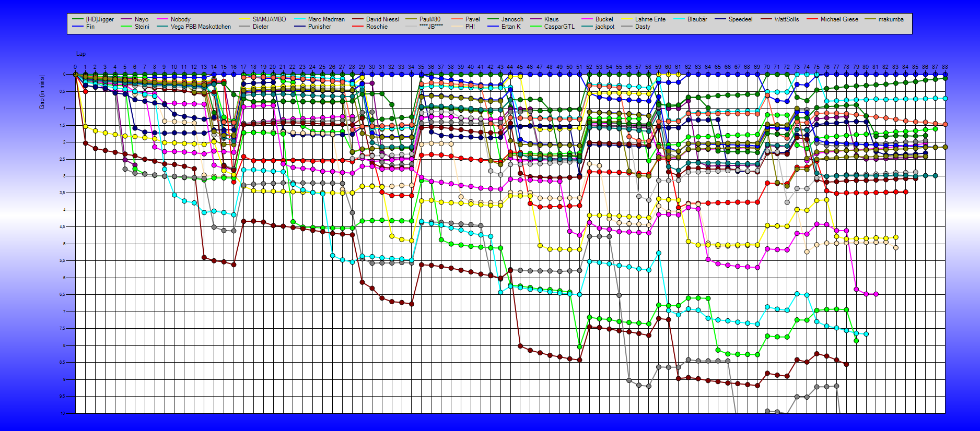The height and width of the screenshot is (431, 980).
Task: Select Janosch legend entry
Action: 506,19
